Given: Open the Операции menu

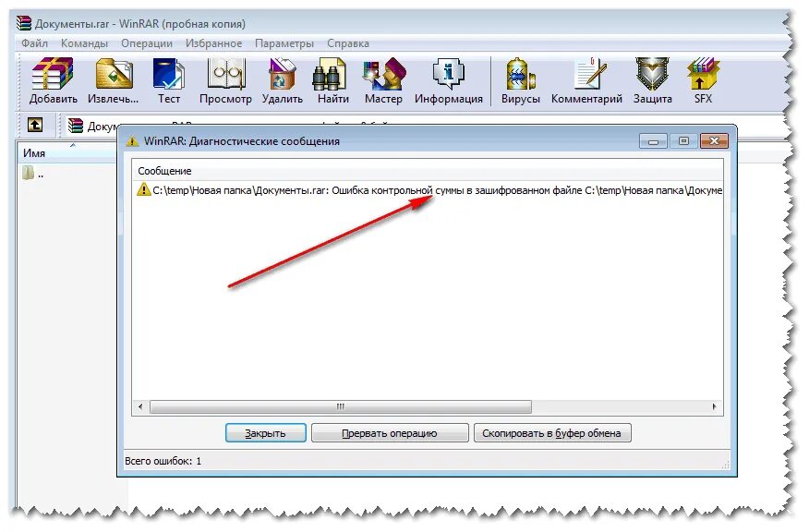Looking at the screenshot, I should click(147, 43).
